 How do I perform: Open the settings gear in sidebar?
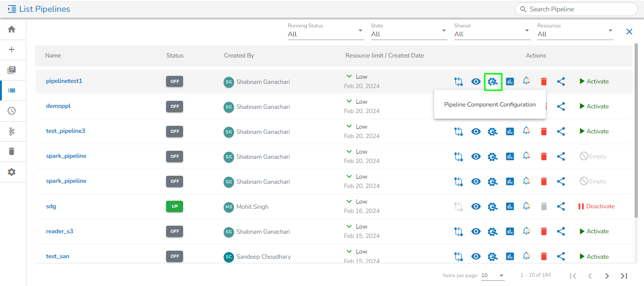12,172
